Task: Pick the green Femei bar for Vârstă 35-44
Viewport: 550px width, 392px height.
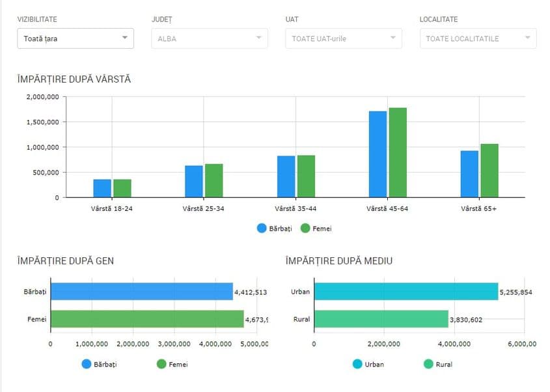Action: point(306,176)
